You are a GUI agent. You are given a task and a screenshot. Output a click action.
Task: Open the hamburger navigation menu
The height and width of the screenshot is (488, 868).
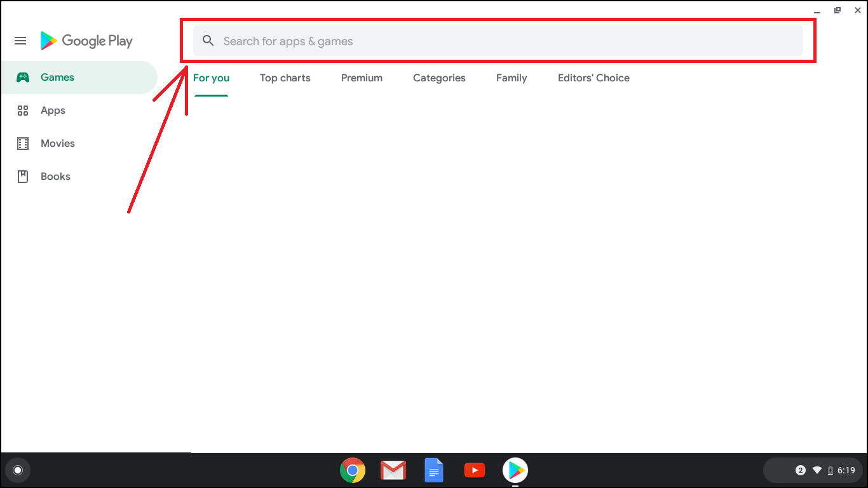coord(20,41)
